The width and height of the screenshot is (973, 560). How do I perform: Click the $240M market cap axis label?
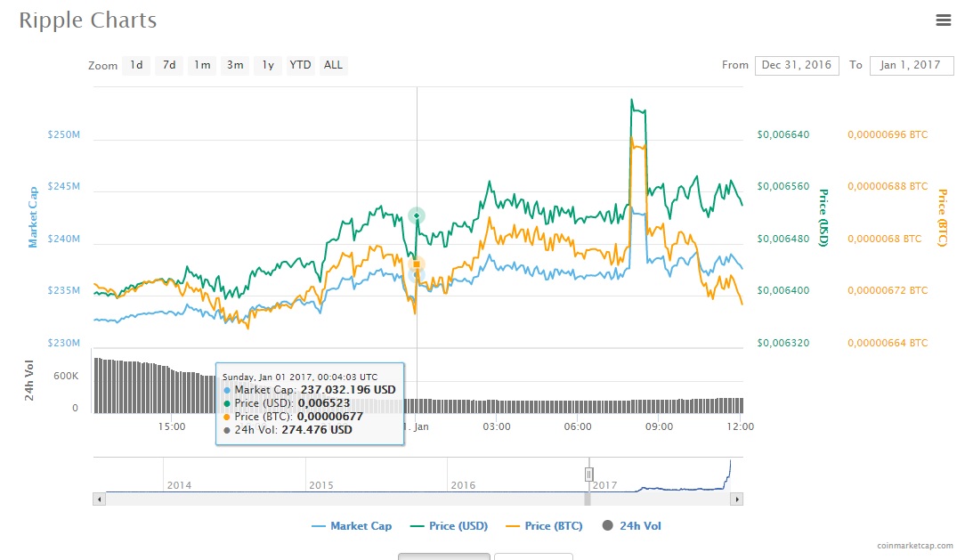pyautogui.click(x=64, y=239)
